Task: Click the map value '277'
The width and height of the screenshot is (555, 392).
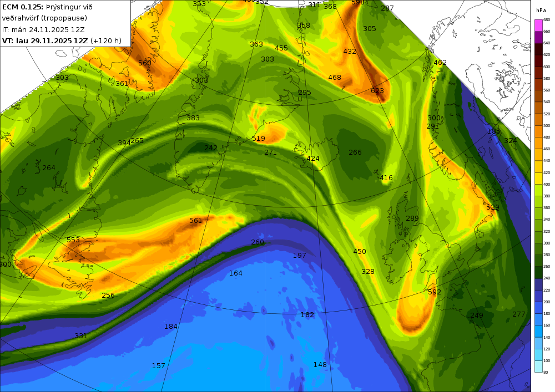Action: (x=519, y=314)
